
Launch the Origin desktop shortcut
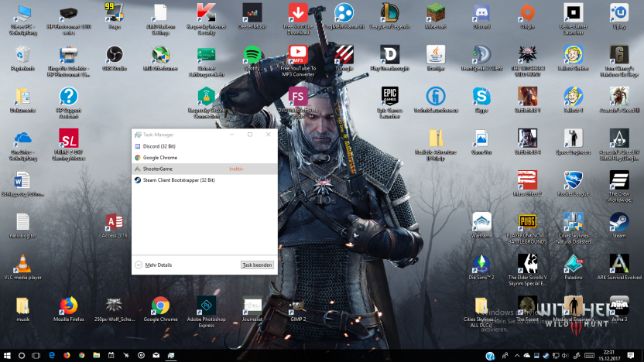[x=527, y=12]
